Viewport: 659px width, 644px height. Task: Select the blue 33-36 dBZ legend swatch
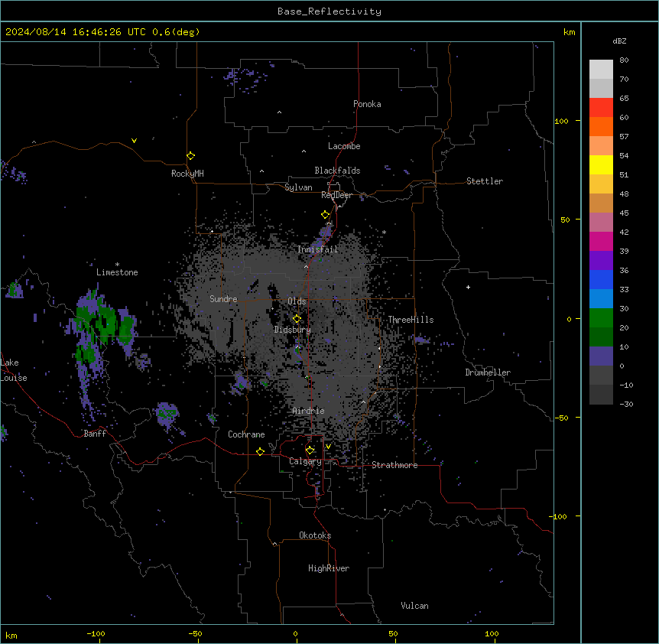601,279
